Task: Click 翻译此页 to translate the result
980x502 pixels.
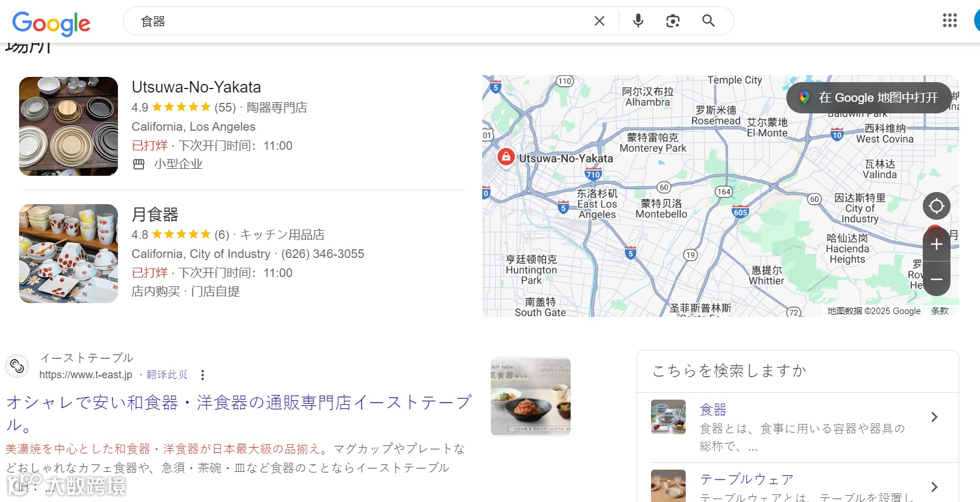Action: tap(167, 375)
